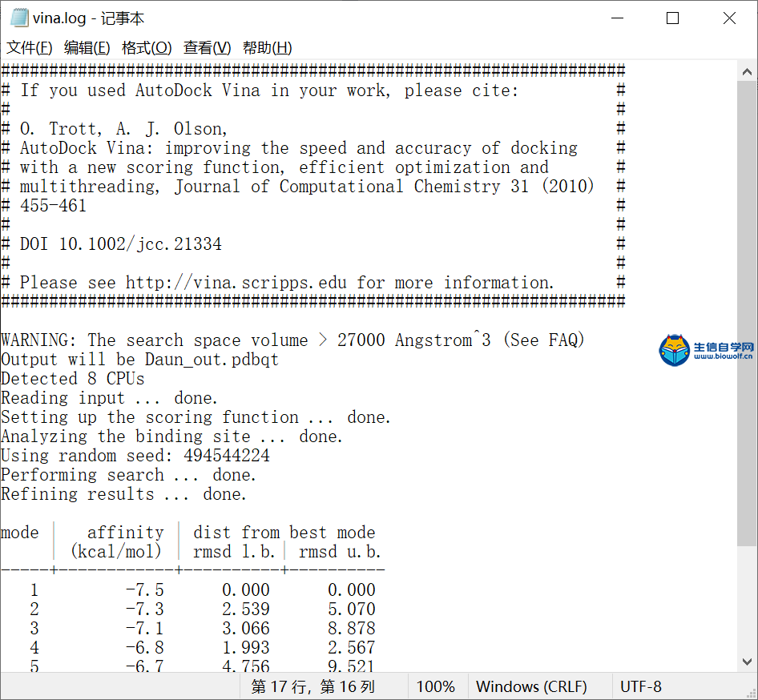
Task: Open the 查看(V) menu
Action: [x=208, y=48]
